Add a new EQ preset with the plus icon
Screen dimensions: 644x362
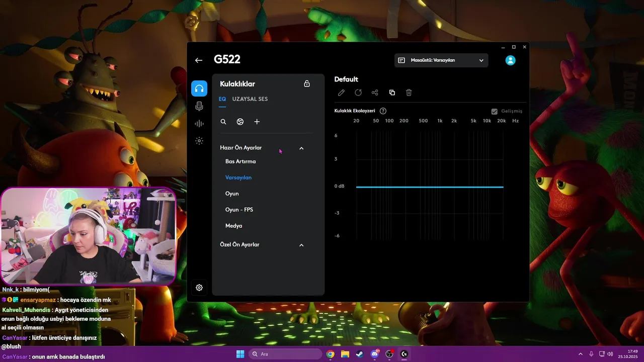pyautogui.click(x=257, y=122)
